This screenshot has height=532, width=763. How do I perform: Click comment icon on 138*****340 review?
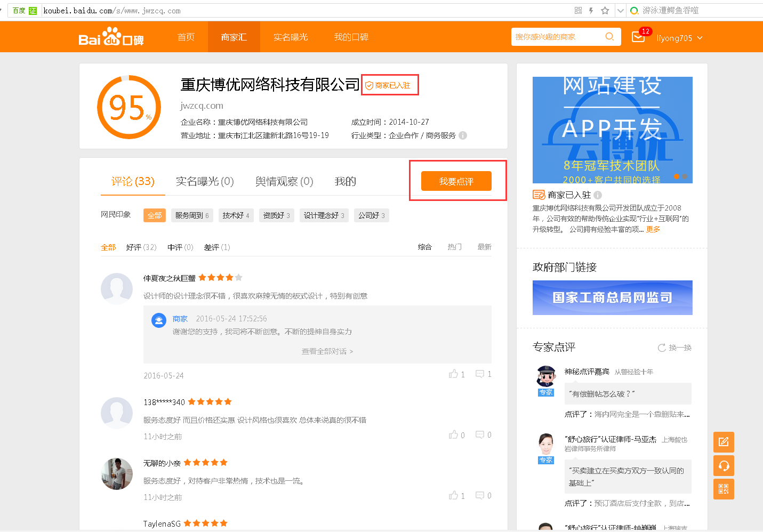[480, 435]
